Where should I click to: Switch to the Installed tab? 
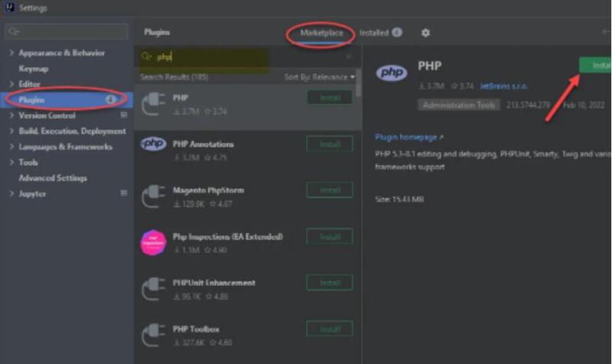coord(374,33)
